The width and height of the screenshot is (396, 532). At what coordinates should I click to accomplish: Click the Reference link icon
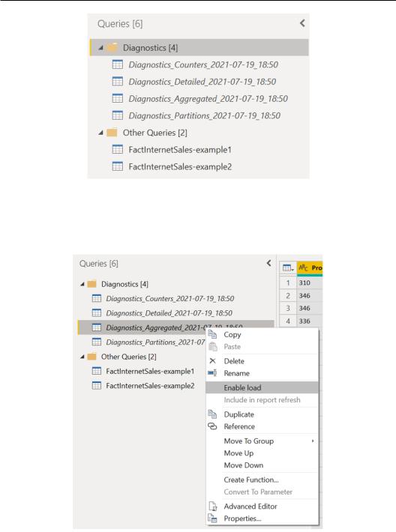pos(212,426)
